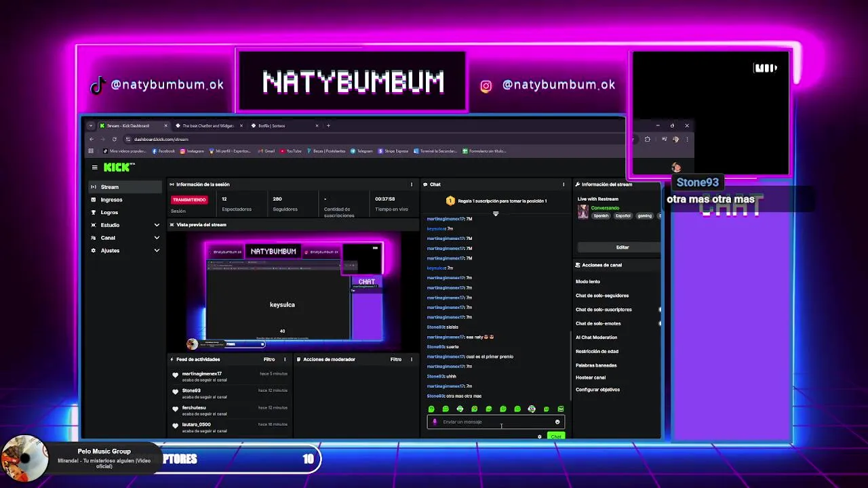This screenshot has width=868, height=488.
Task: Click the stream preview thumbnail
Action: [294, 290]
